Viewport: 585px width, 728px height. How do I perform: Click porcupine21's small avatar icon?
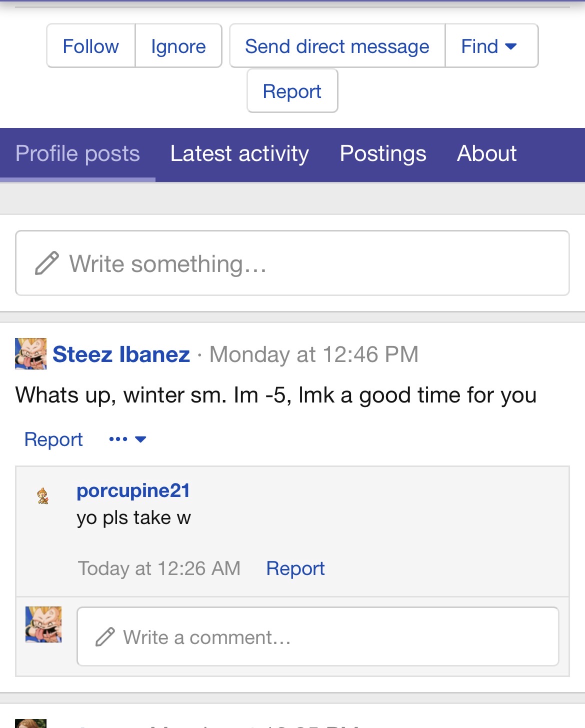coord(43,495)
